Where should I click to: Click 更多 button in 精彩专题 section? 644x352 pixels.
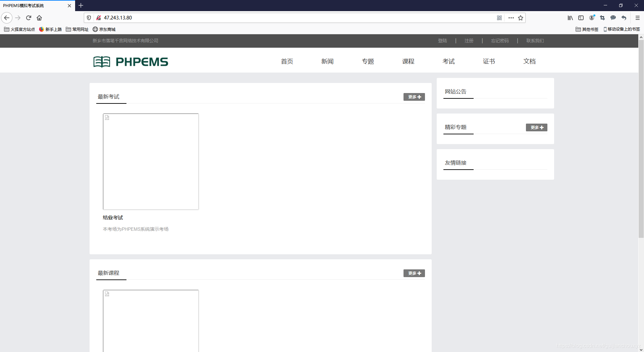click(x=537, y=127)
